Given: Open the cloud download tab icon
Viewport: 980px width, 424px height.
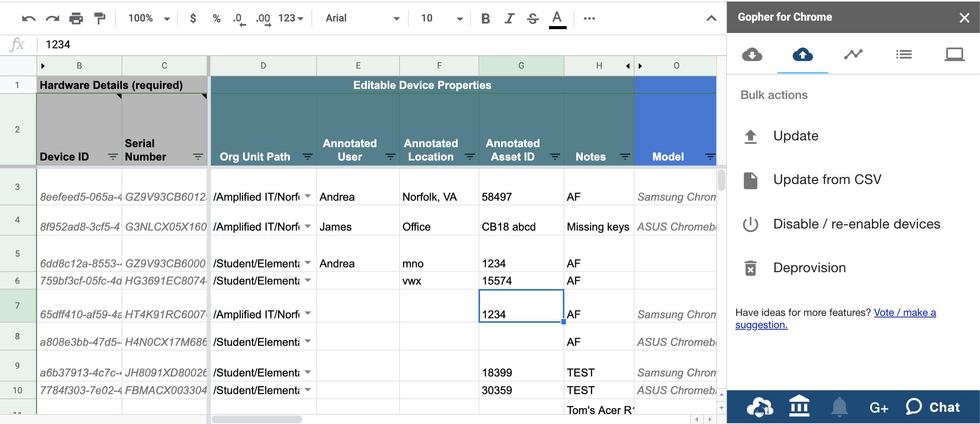Looking at the screenshot, I should point(752,54).
